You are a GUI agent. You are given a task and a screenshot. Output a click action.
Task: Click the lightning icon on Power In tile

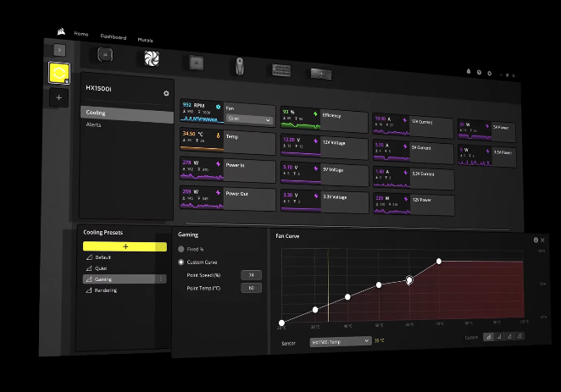pyautogui.click(x=219, y=163)
